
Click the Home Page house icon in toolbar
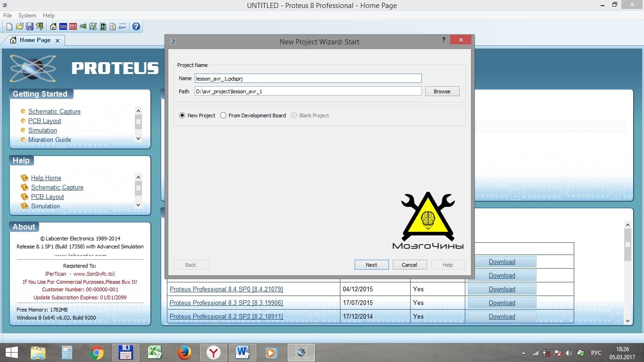[53, 27]
